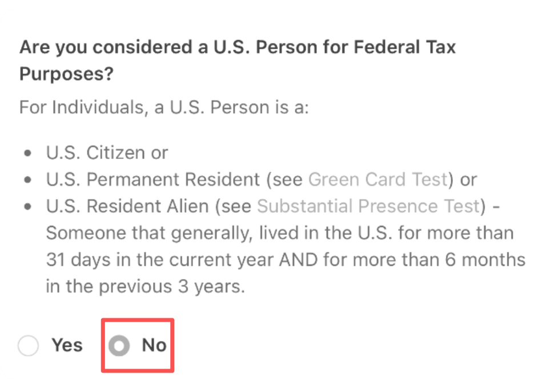This screenshot has width=542, height=392.
Task: Click the word "Purposes?" in the heading
Action: [66, 74]
